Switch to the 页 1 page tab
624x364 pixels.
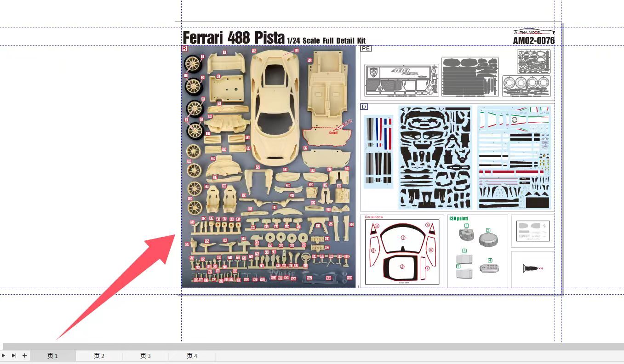(x=53, y=356)
